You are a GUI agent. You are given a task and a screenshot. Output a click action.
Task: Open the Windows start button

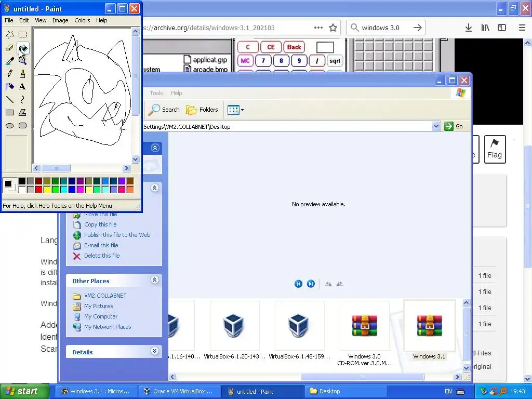(x=25, y=391)
